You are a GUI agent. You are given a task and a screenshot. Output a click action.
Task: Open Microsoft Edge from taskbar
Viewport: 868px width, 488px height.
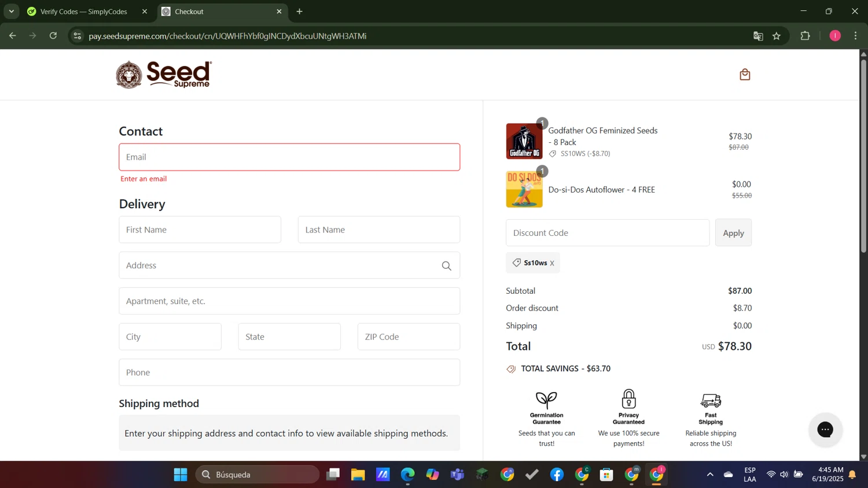[407, 475]
